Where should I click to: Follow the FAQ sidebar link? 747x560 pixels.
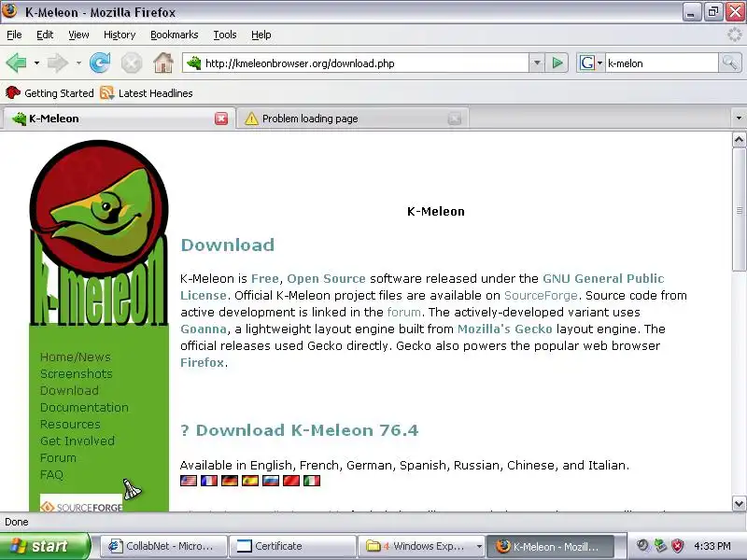[x=51, y=475]
